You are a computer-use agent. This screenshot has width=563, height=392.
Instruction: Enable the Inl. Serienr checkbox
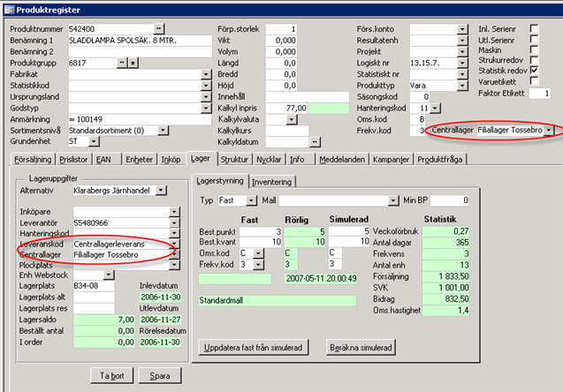click(x=534, y=28)
